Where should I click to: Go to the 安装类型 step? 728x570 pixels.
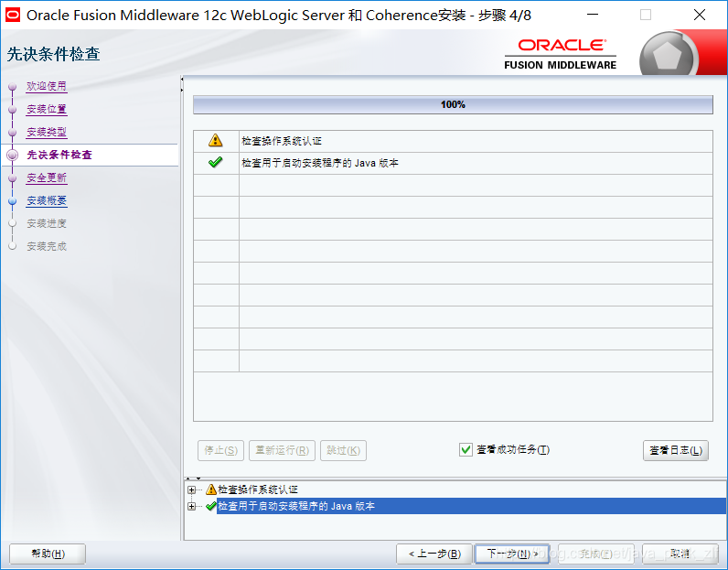[47, 132]
